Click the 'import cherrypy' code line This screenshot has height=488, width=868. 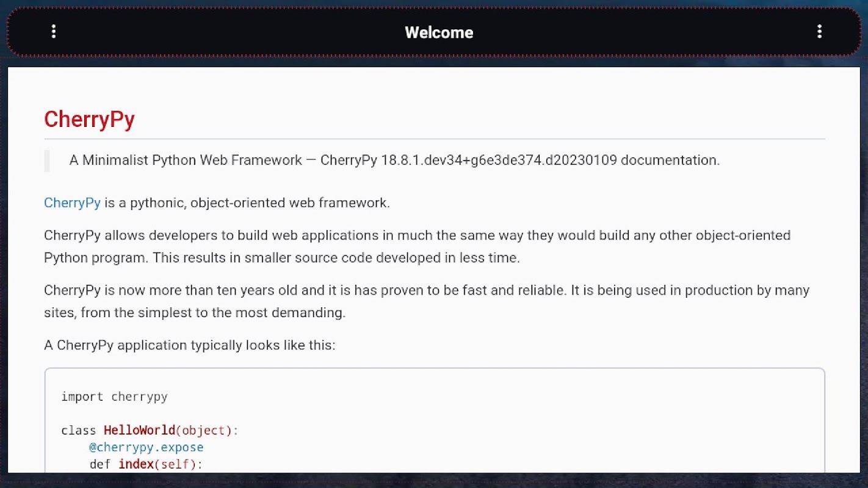pos(114,396)
